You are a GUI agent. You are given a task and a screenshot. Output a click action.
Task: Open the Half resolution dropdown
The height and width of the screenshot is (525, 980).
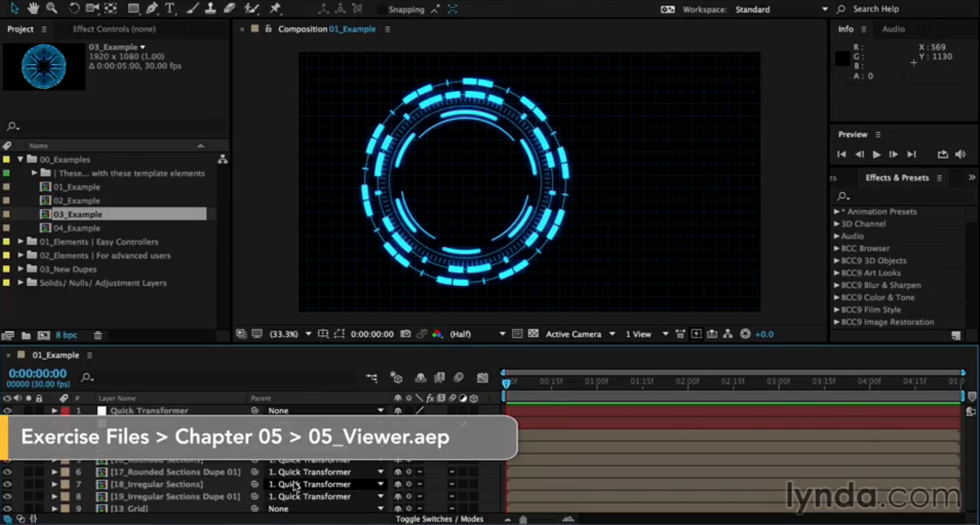pyautogui.click(x=477, y=334)
